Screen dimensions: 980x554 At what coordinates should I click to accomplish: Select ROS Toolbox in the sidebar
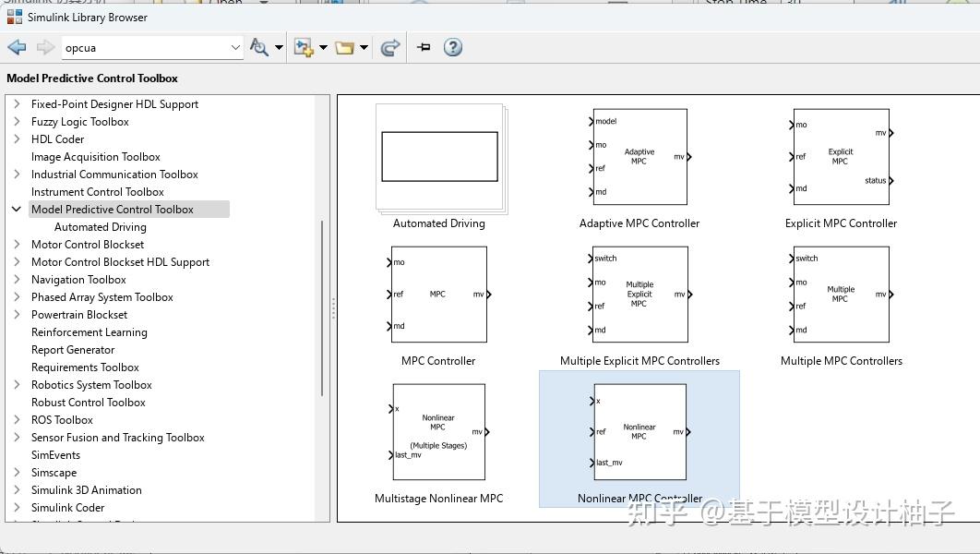[62, 419]
